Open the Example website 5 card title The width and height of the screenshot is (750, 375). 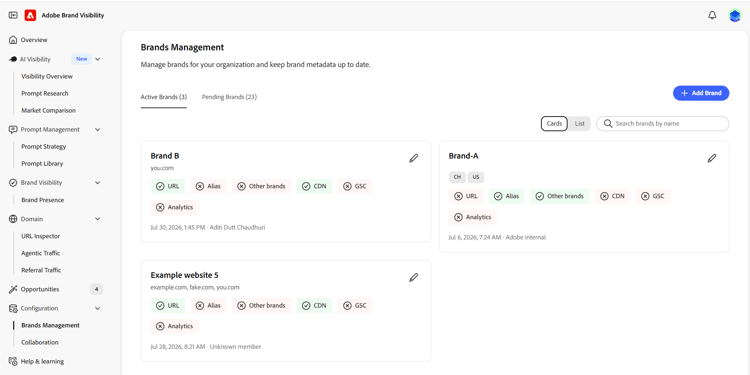tap(185, 276)
